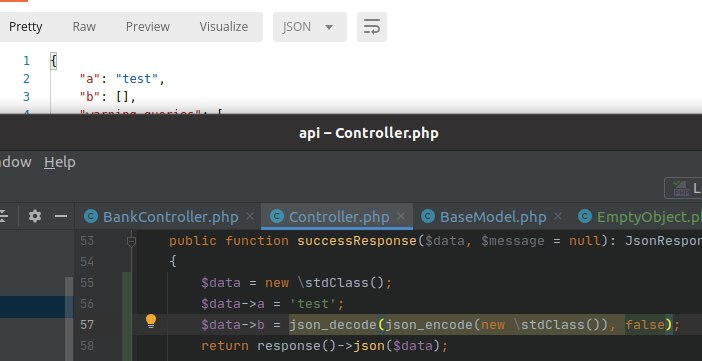
Task: Click the $message parameter on line 53
Action: (513, 241)
